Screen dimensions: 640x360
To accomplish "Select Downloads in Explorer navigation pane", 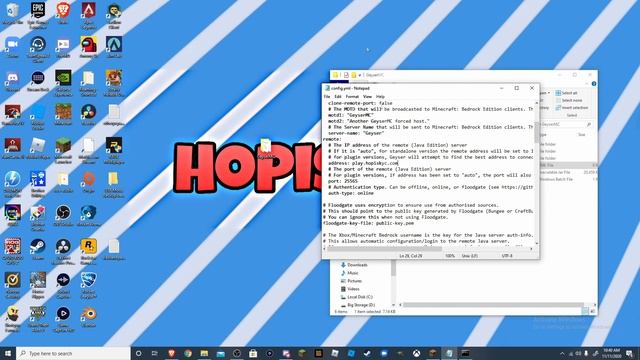I will [354, 265].
